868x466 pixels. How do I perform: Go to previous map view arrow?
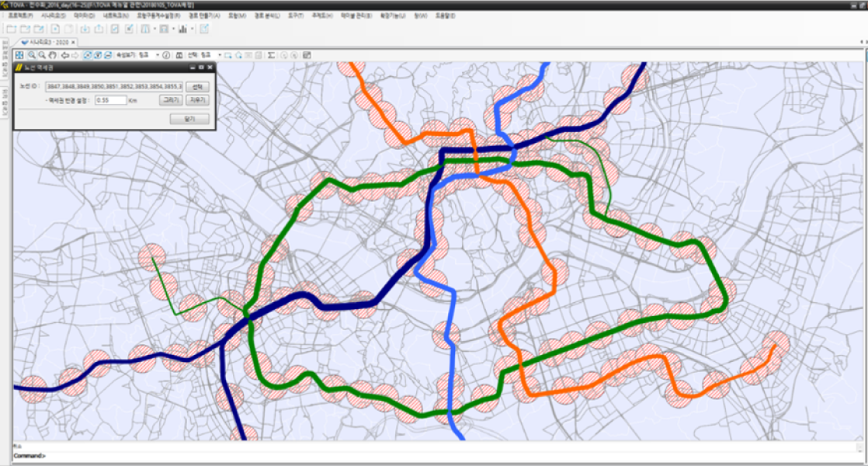pos(64,55)
